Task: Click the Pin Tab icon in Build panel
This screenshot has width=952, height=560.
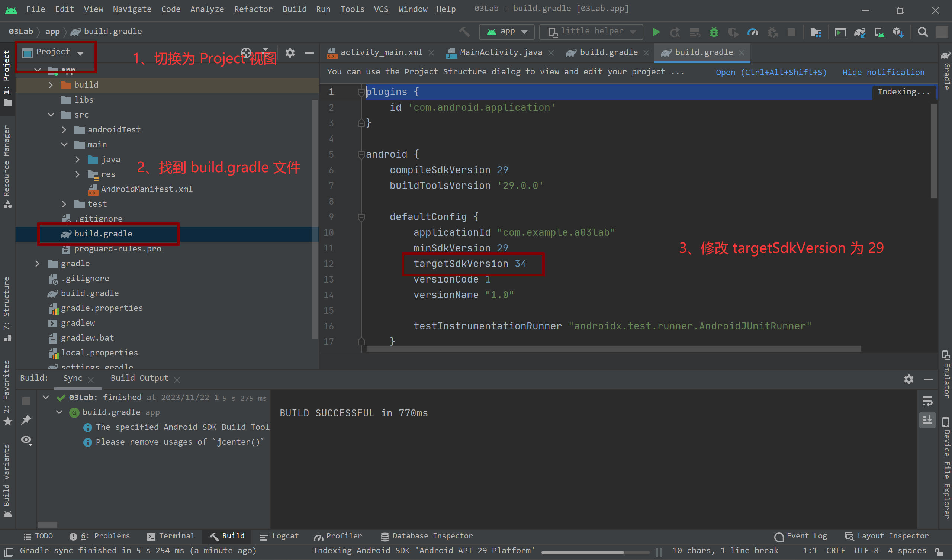Action: coord(26,420)
